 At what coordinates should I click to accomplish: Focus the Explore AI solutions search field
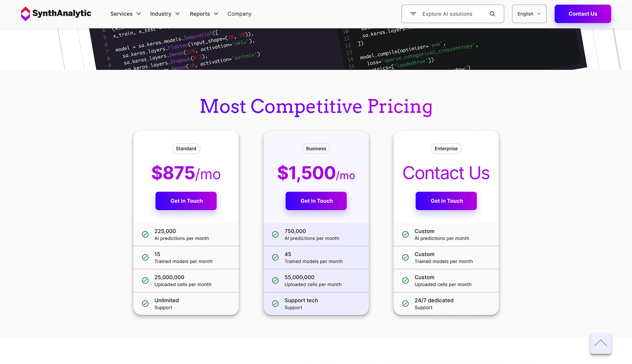pyautogui.click(x=451, y=14)
